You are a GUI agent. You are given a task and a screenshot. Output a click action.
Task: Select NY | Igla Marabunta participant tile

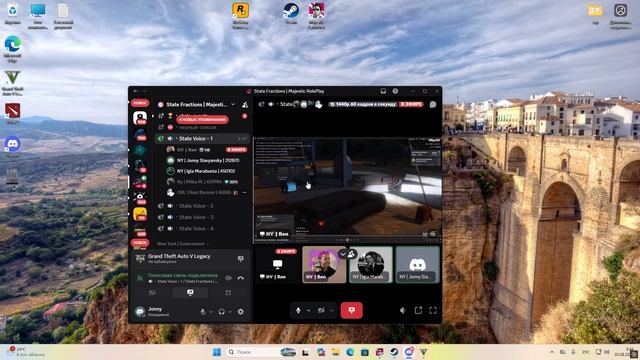point(371,264)
